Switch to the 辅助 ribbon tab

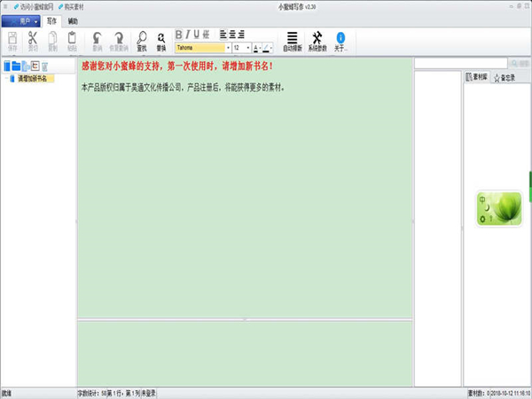pyautogui.click(x=73, y=20)
